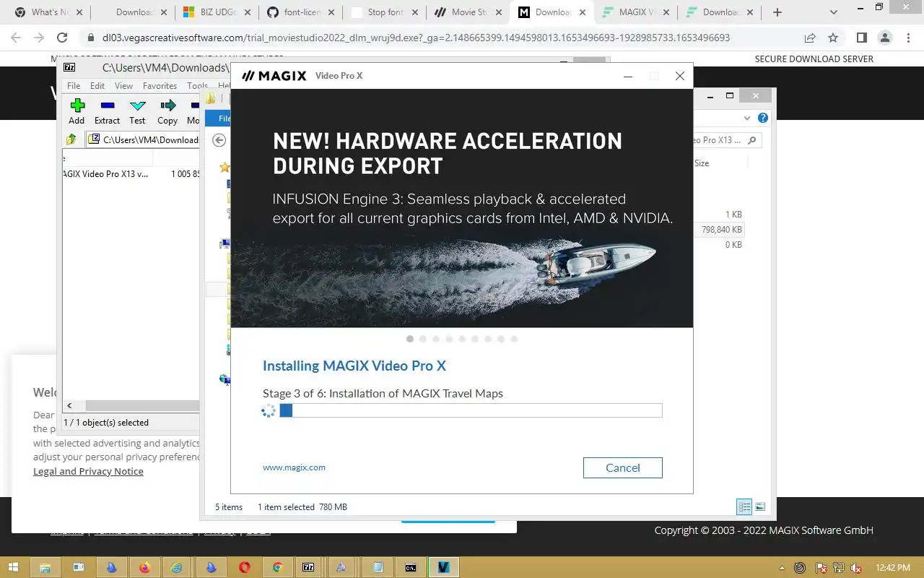Switch to the What's New tab
Viewport: 924px width, 578px height.
[48, 12]
